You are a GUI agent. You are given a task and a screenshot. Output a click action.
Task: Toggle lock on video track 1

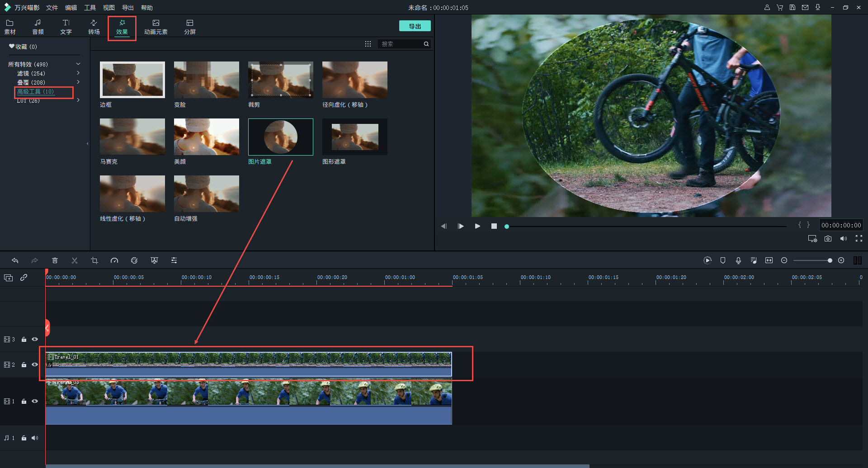coord(24,402)
